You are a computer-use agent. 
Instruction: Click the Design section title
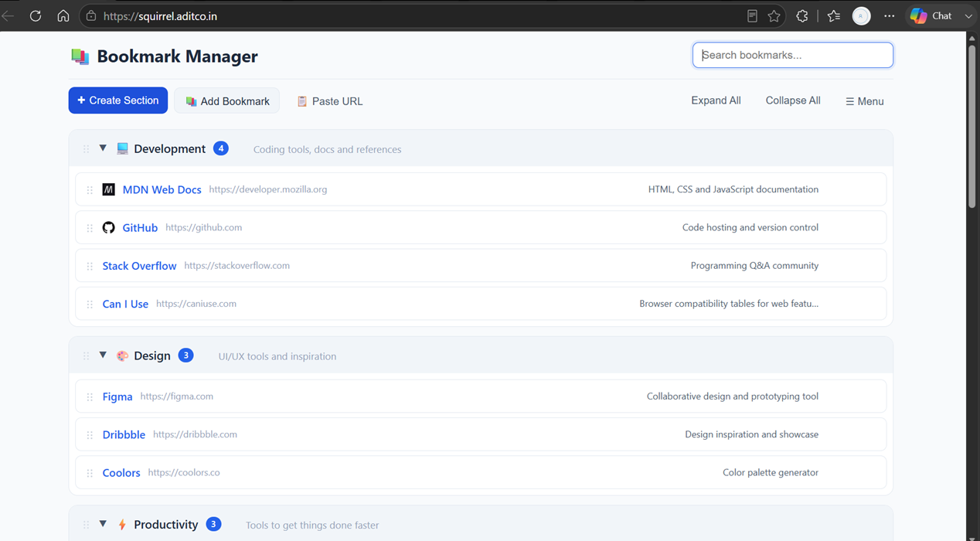point(152,356)
